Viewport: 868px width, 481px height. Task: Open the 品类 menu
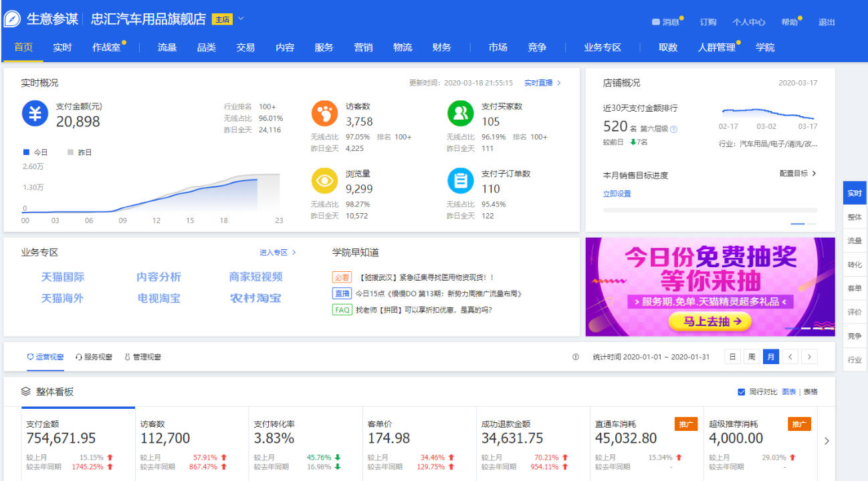coord(207,47)
